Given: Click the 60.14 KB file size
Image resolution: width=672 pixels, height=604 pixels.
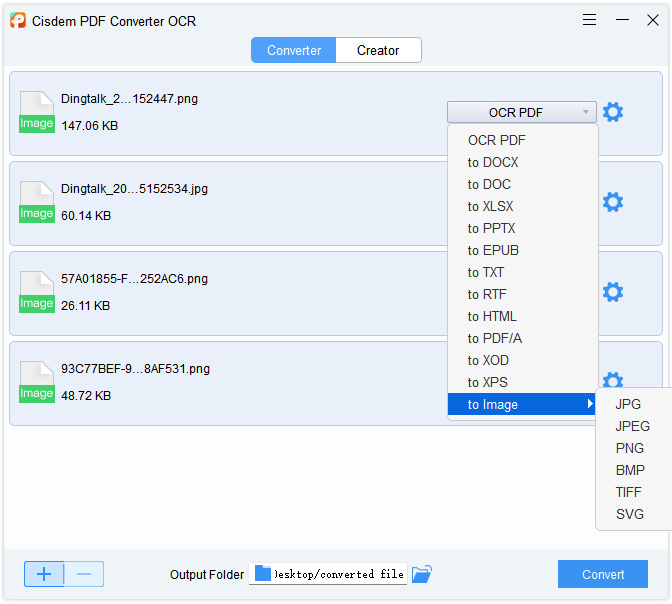Looking at the screenshot, I should click(86, 216).
